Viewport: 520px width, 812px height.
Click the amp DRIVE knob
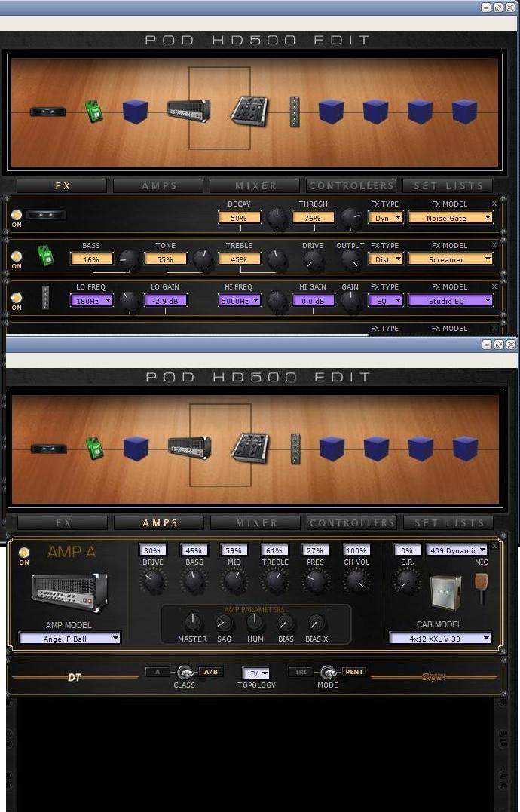click(153, 581)
